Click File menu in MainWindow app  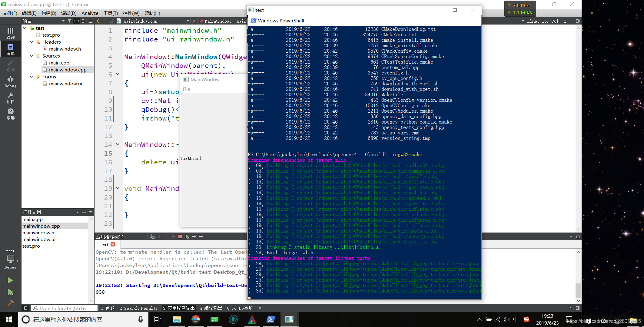point(186,89)
